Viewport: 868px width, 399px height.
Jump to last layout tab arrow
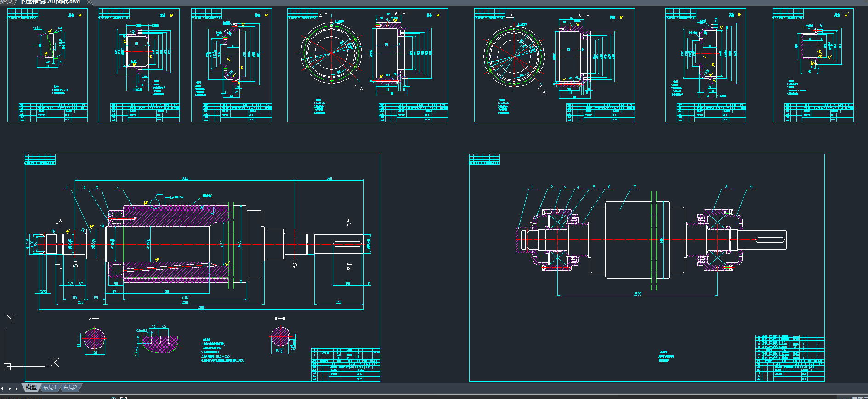coord(17,388)
